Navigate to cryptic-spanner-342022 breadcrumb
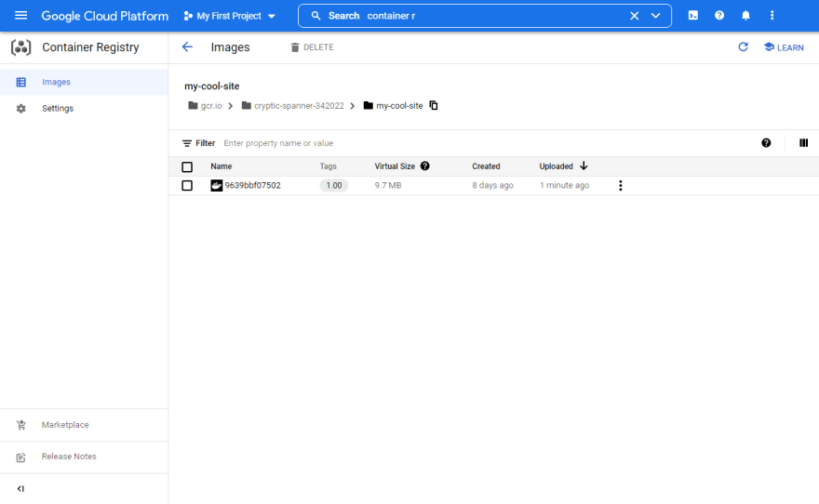Viewport: 819px width, 504px height. coord(292,106)
